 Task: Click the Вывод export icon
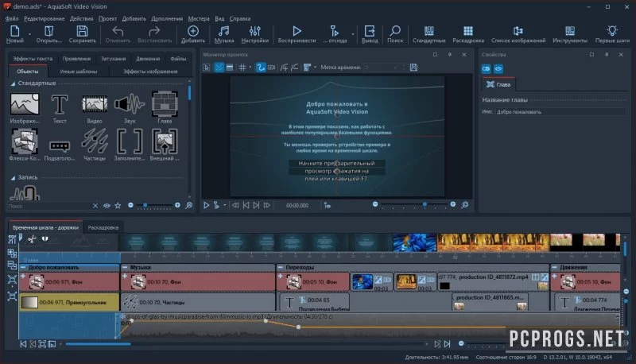point(370,31)
